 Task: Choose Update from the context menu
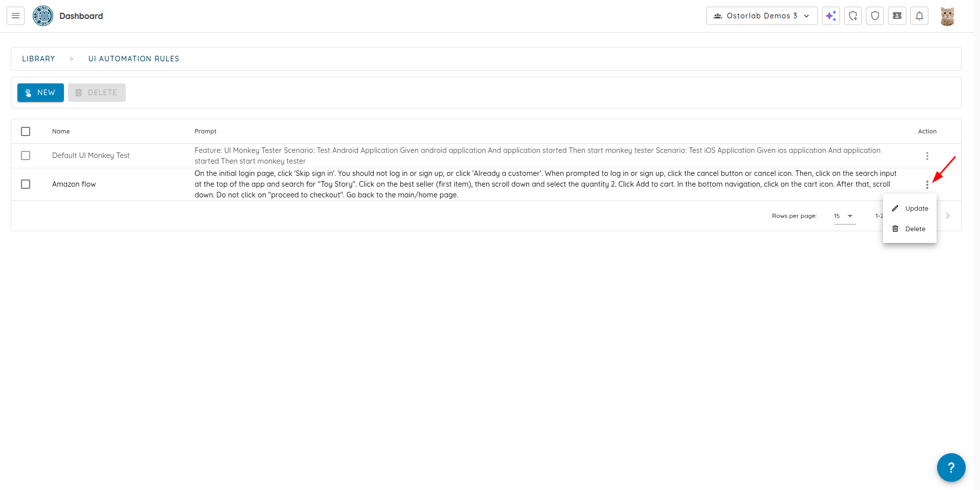[x=909, y=208]
